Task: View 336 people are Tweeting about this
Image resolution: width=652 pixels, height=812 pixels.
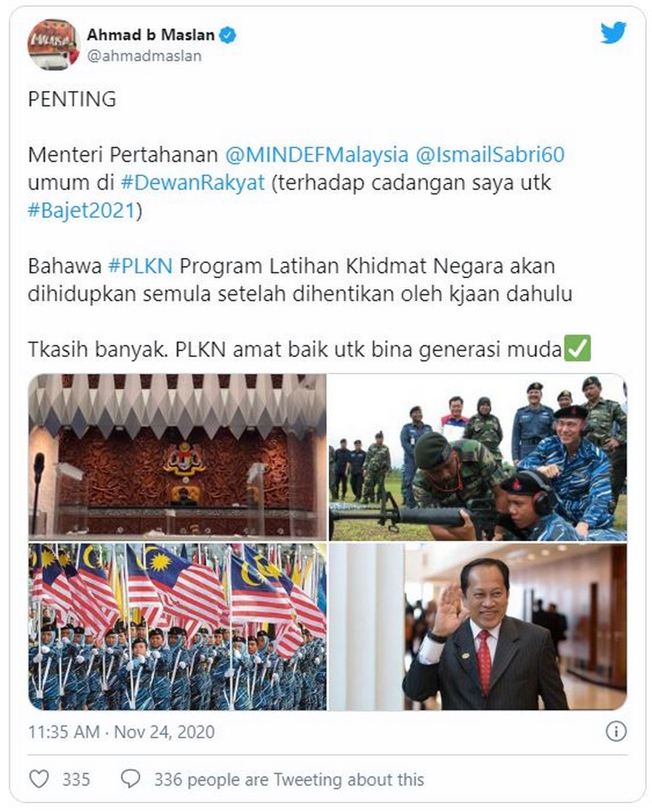Action: click(x=289, y=779)
